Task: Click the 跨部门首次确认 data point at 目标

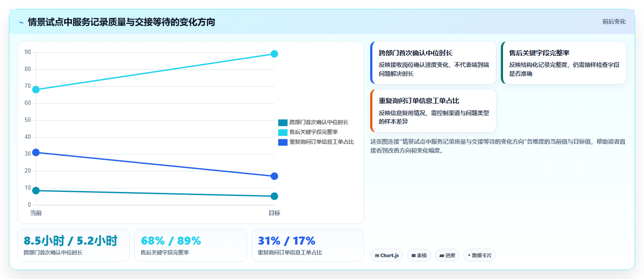Action: (274, 196)
